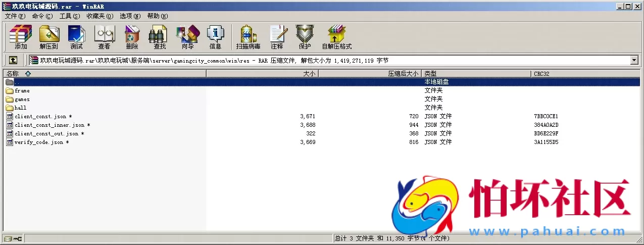Click the games folder icon
This screenshot has width=644, height=245.
point(10,100)
